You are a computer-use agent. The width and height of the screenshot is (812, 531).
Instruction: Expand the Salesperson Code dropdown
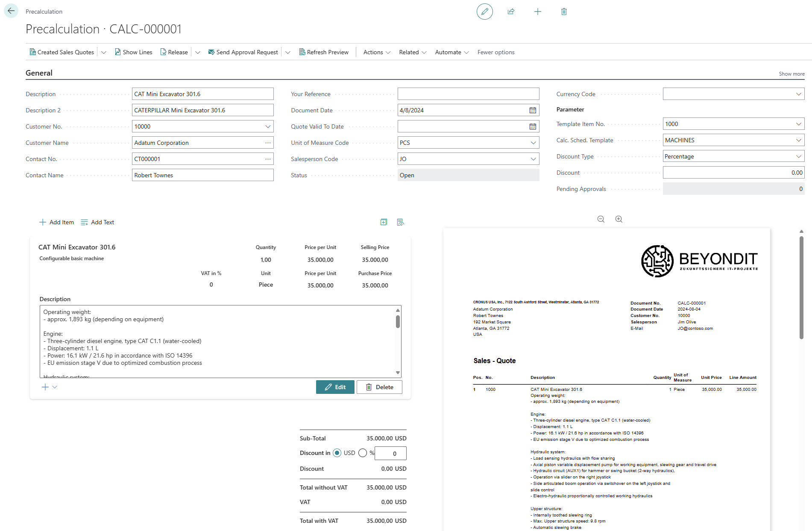(x=533, y=159)
